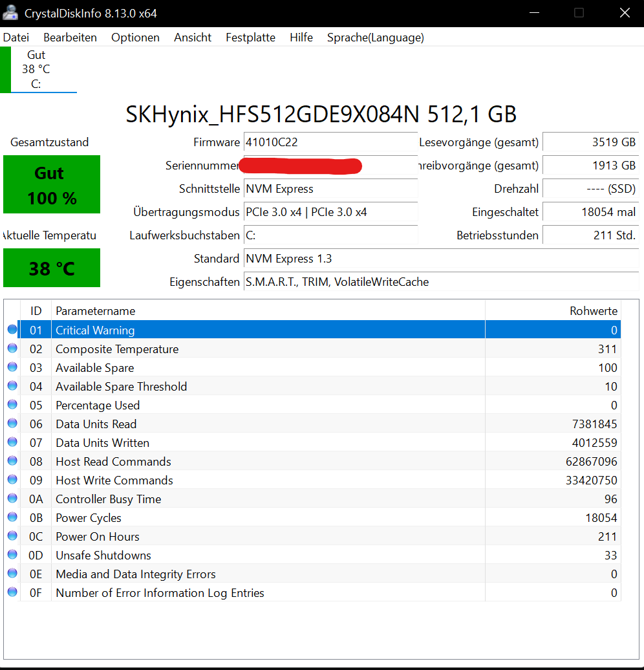Click the raw value 7381845
This screenshot has width=644, height=670.
pos(594,424)
